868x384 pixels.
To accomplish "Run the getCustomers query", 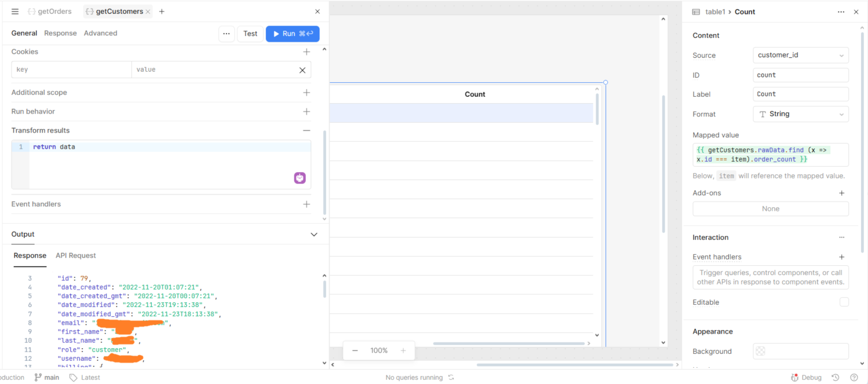I will click(292, 34).
